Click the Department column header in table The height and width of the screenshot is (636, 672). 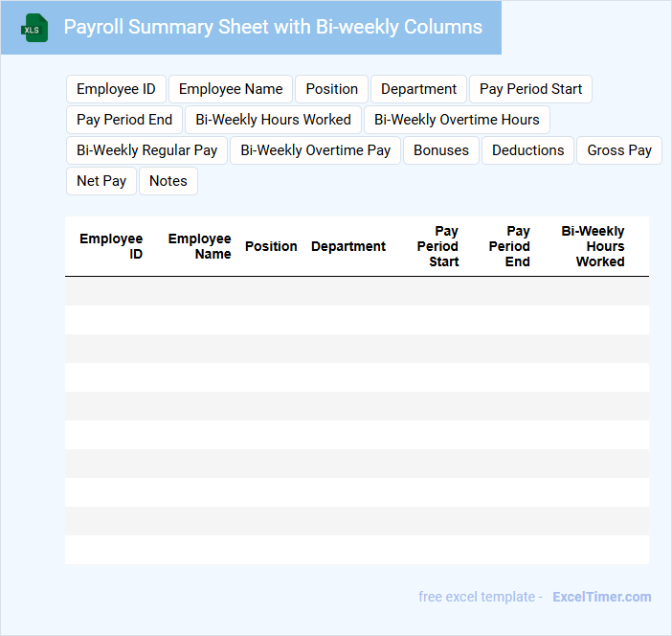pyautogui.click(x=348, y=246)
